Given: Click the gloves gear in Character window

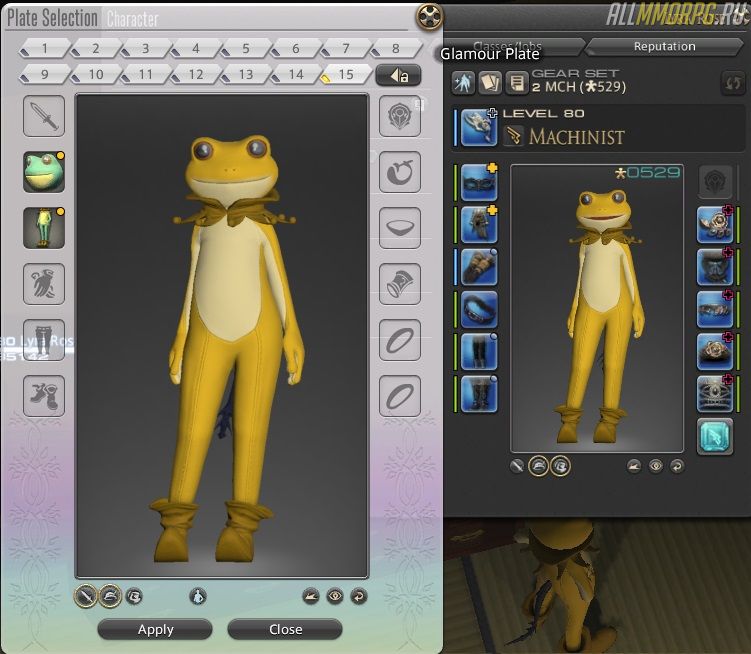Looking at the screenshot, I should tap(478, 267).
